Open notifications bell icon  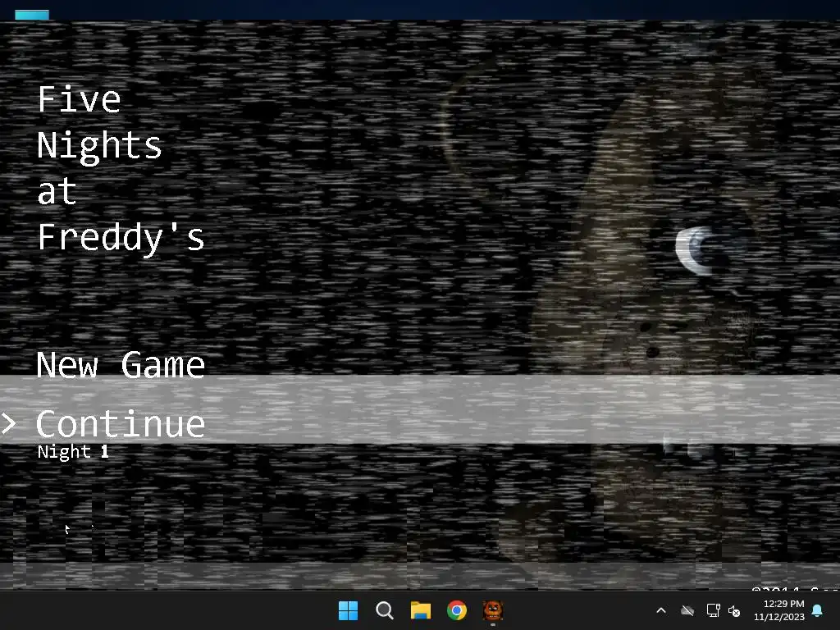click(x=818, y=610)
